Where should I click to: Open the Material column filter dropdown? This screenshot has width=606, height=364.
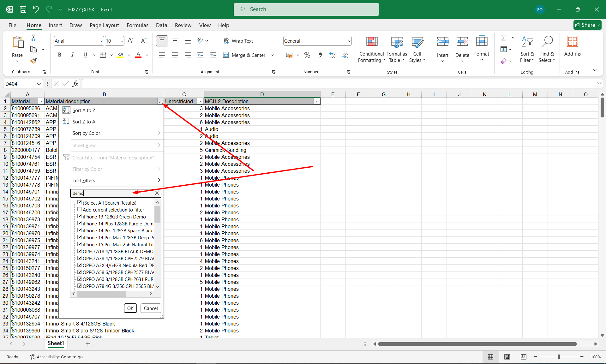pyautogui.click(x=41, y=101)
